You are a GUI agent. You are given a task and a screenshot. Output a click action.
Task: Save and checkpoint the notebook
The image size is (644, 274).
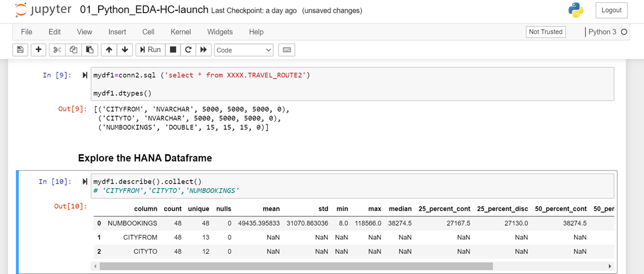(x=20, y=50)
